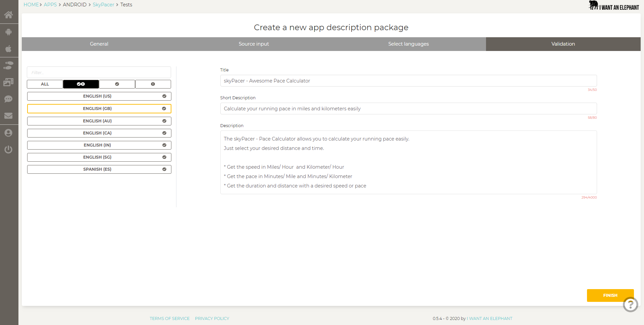Select the Android section icon in sidebar
The height and width of the screenshot is (325, 644).
point(9,32)
